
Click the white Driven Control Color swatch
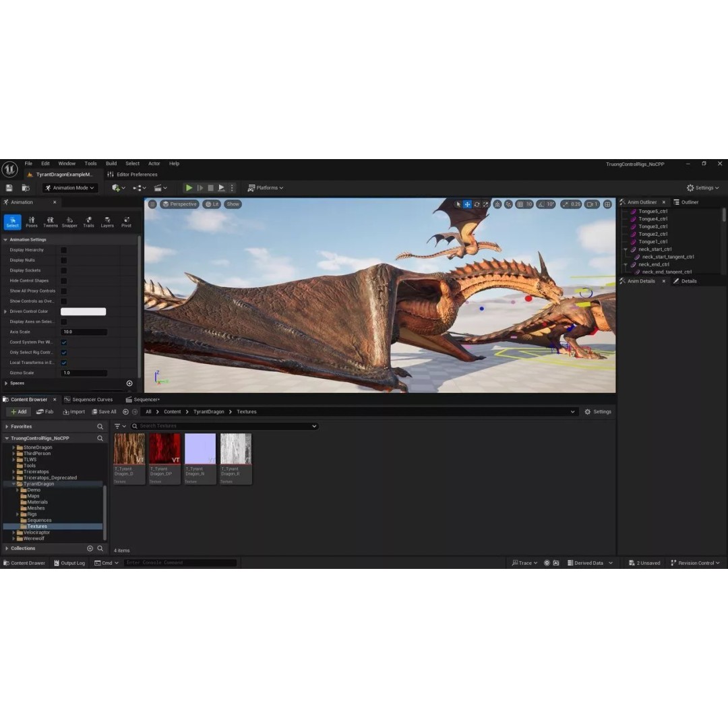coord(83,311)
